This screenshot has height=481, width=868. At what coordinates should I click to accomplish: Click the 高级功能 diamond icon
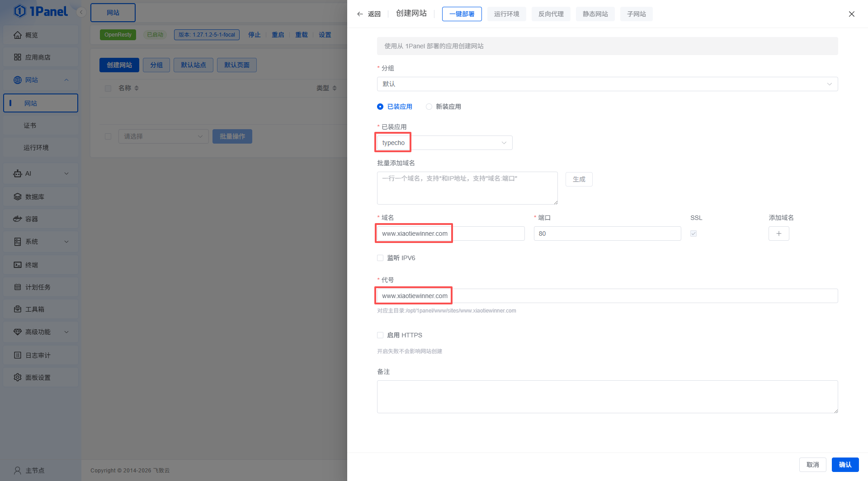[x=18, y=332]
